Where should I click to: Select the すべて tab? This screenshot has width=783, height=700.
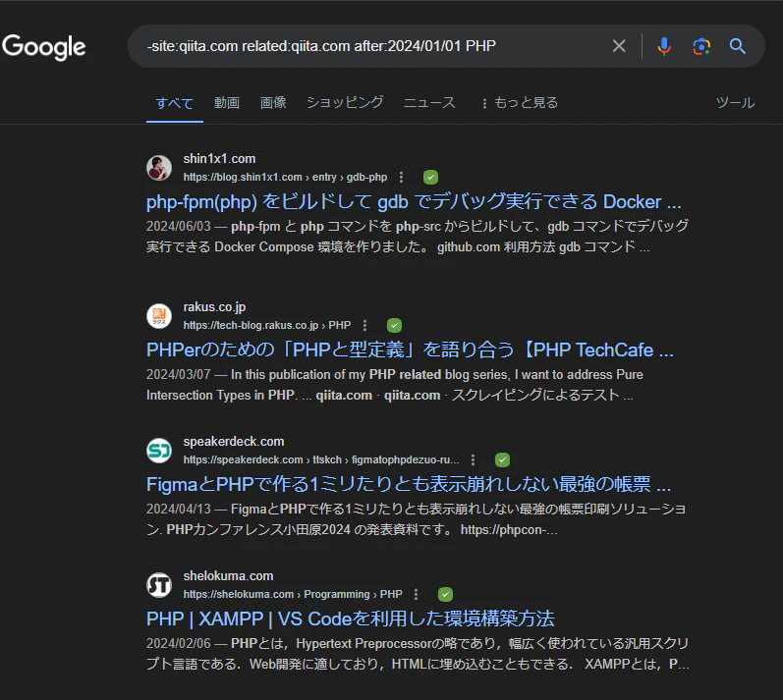(x=174, y=103)
